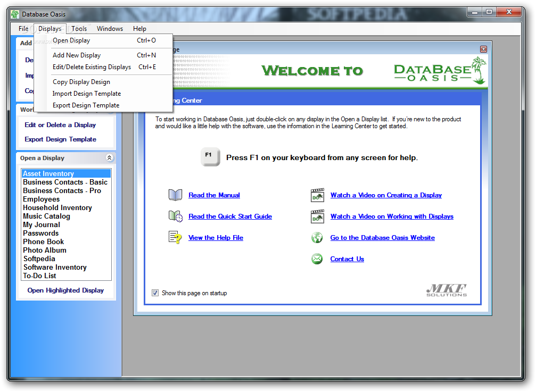Choose Import Design Template menu entry
Screen dimensions: 536x392
103,94
